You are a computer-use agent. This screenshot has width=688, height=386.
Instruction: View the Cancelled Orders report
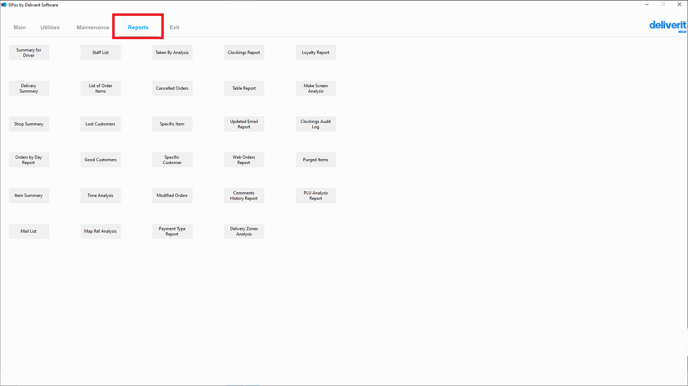(172, 88)
